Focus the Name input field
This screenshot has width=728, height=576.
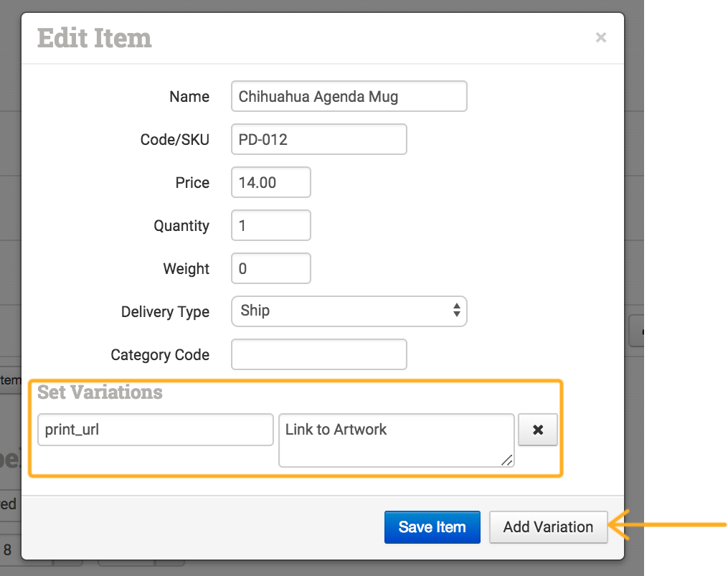click(349, 96)
